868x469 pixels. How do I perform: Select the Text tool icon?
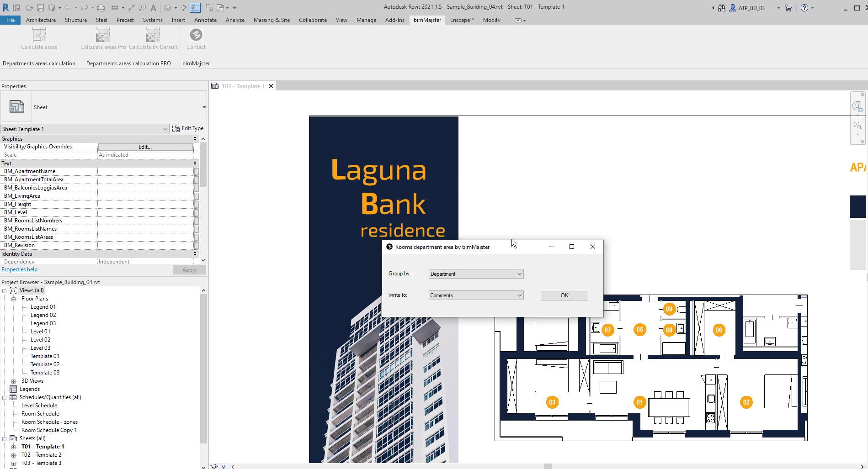153,8
